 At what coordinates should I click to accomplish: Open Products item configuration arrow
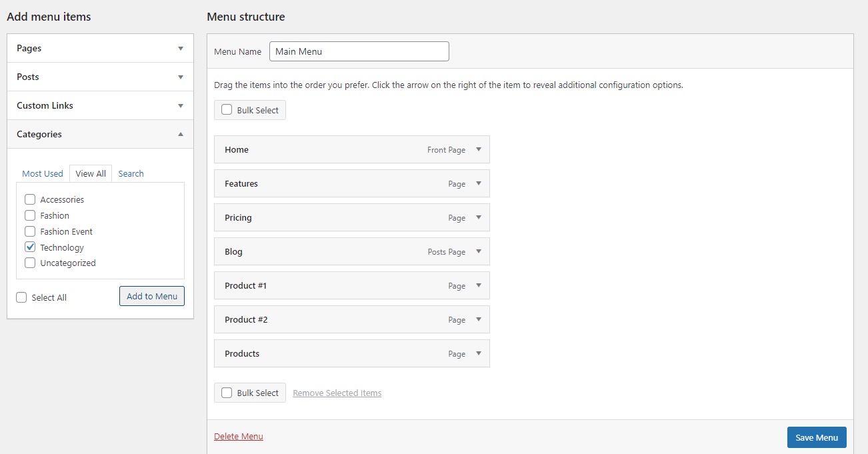point(479,353)
